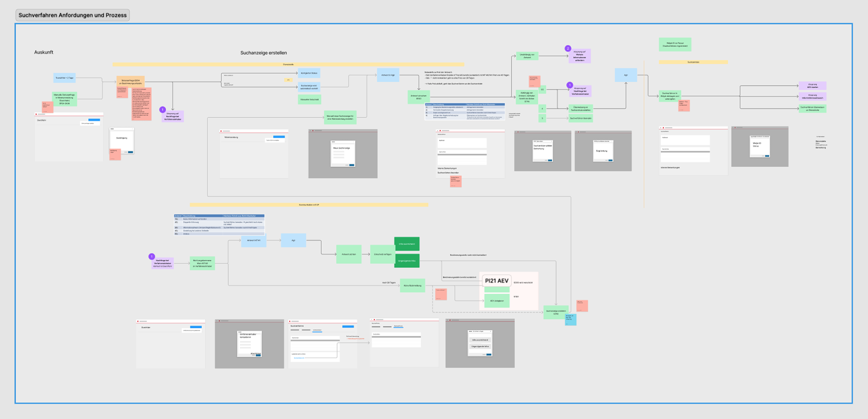Open the "Weijab ID Status" dialog mockup

[760, 147]
